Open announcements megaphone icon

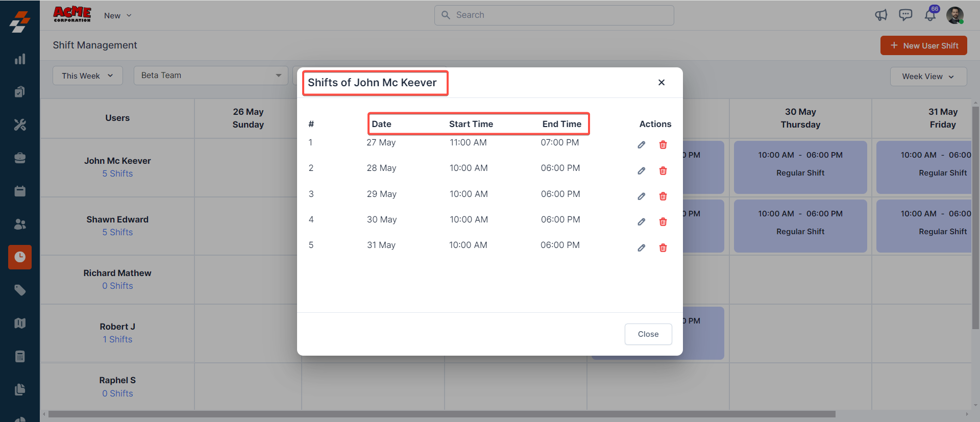[881, 15]
